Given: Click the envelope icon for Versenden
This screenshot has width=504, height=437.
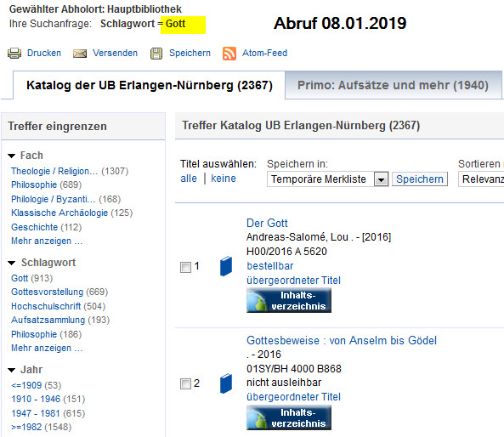Looking at the screenshot, I should [80, 54].
